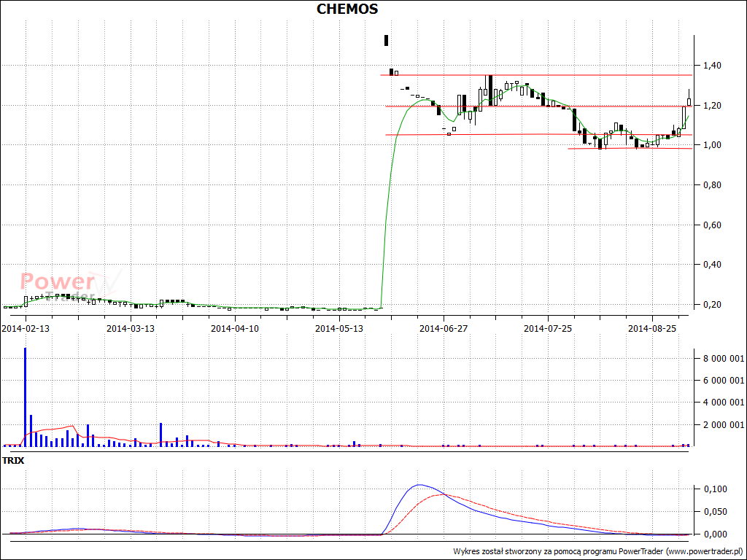The width and height of the screenshot is (747, 560).
Task: Click the 0,100 TRIX axis label
Action: coord(714,489)
